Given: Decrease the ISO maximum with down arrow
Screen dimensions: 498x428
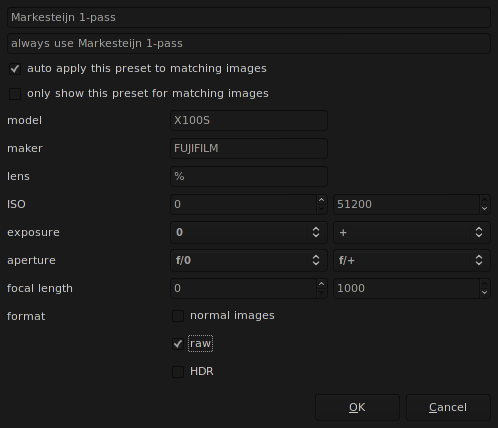Looking at the screenshot, I should tap(484, 209).
